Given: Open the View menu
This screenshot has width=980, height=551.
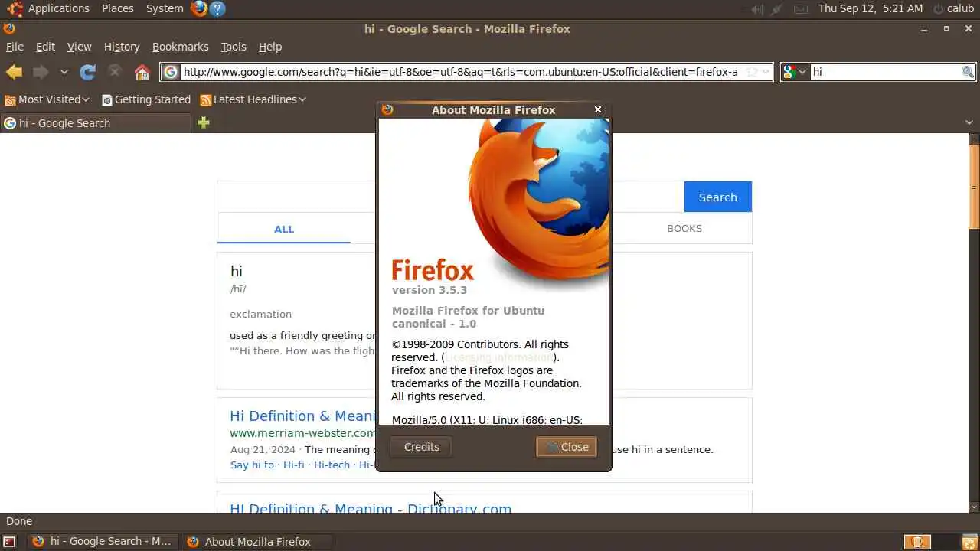Looking at the screenshot, I should coord(79,47).
